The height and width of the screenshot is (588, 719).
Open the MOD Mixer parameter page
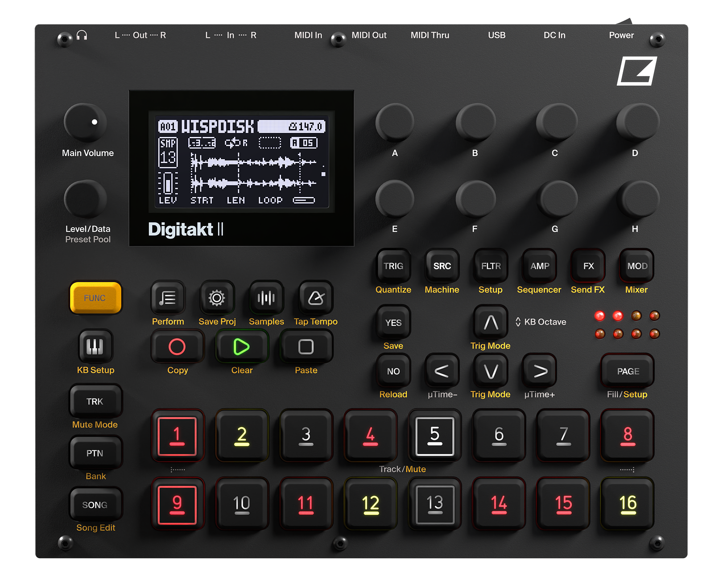click(637, 265)
